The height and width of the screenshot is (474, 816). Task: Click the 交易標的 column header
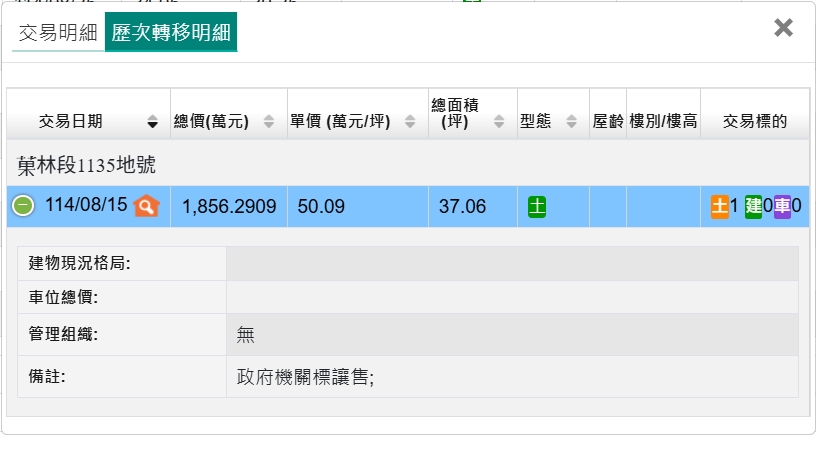[x=754, y=122]
